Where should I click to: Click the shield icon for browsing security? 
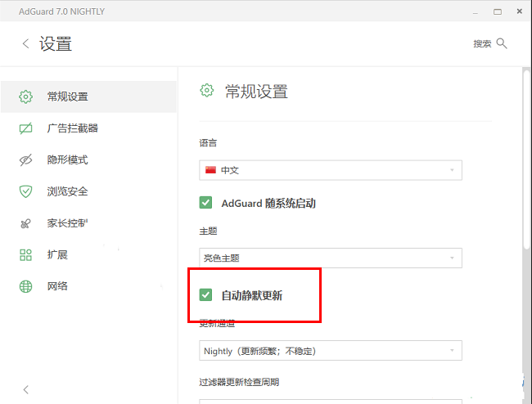(26, 191)
